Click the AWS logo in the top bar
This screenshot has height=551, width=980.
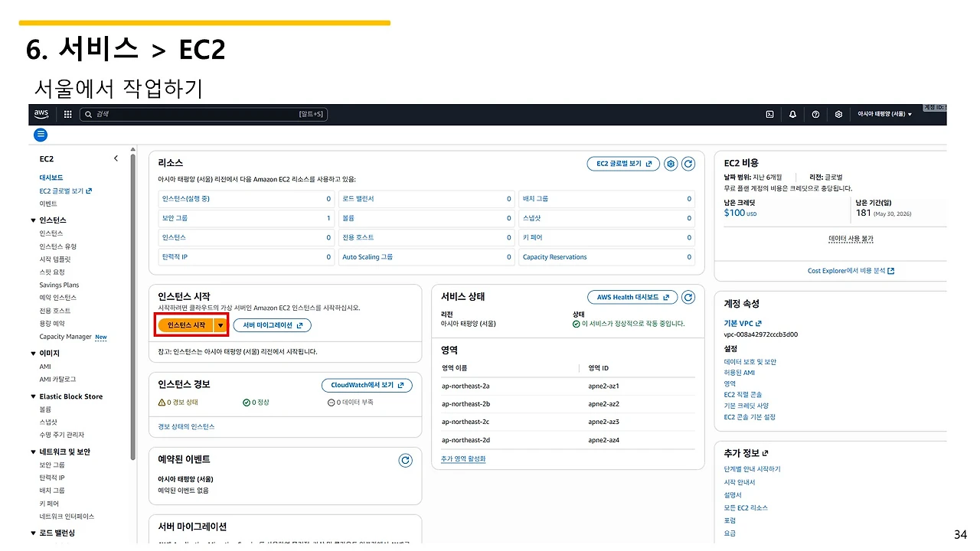point(41,114)
